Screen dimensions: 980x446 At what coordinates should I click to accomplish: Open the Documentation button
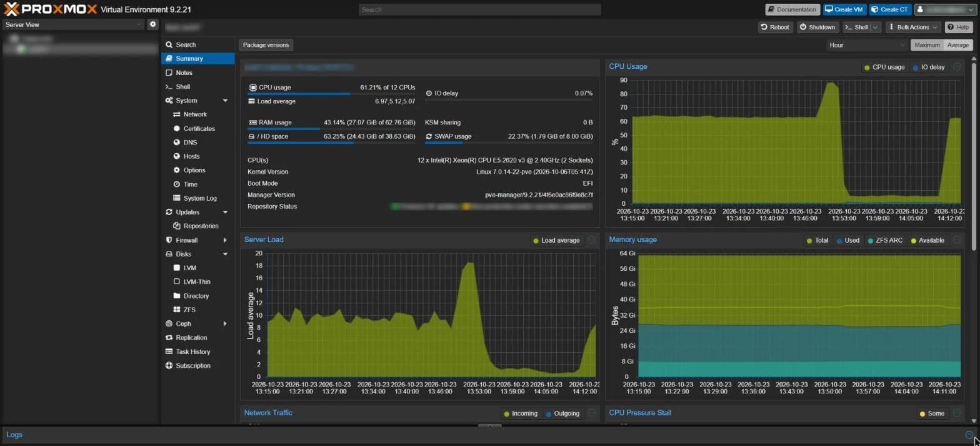click(x=792, y=9)
